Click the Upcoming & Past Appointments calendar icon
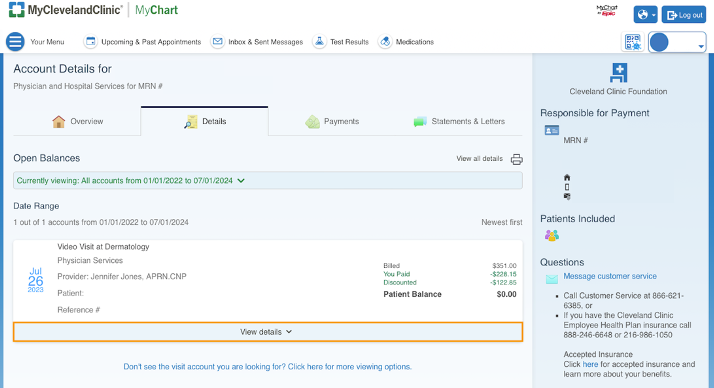Image resolution: width=714 pixels, height=388 pixels. [91, 41]
